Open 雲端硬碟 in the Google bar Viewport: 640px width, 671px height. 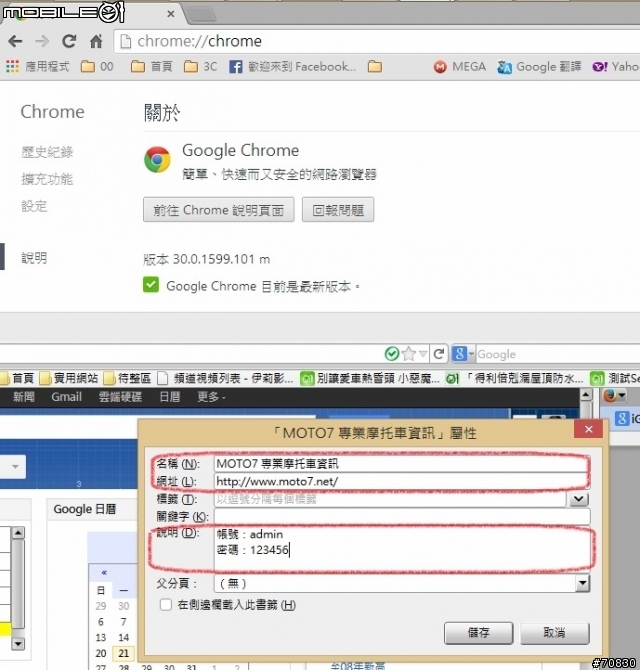tap(120, 397)
